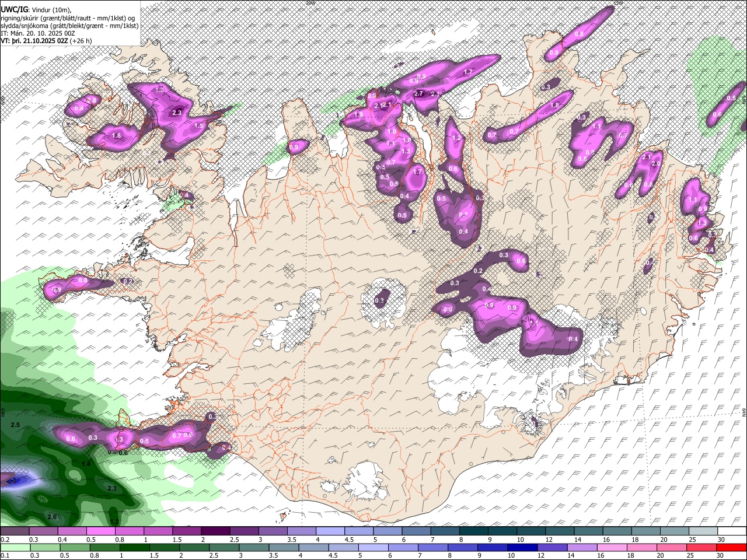Click the '64N' latitude label on right edge
The width and height of the screenshot is (747, 560).
pyautogui.click(x=744, y=412)
